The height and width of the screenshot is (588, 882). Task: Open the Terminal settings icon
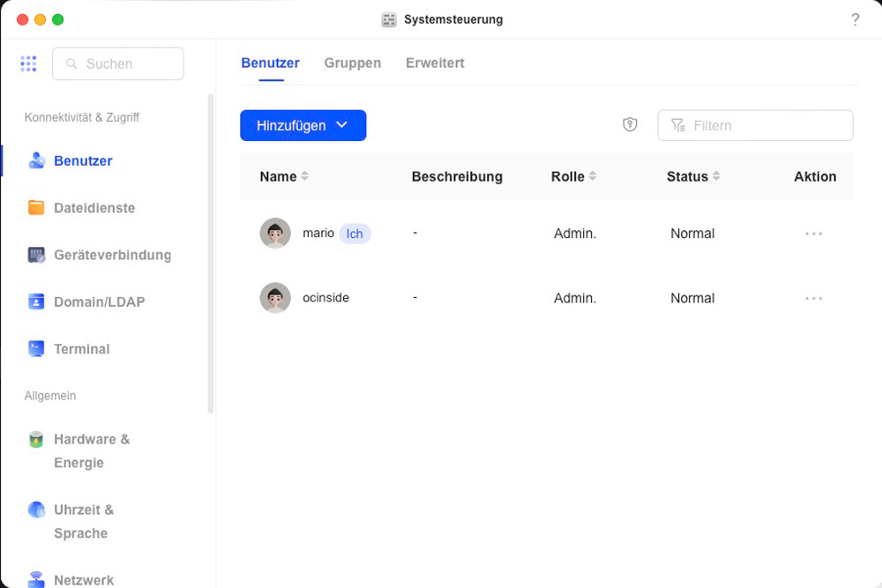tap(36, 348)
